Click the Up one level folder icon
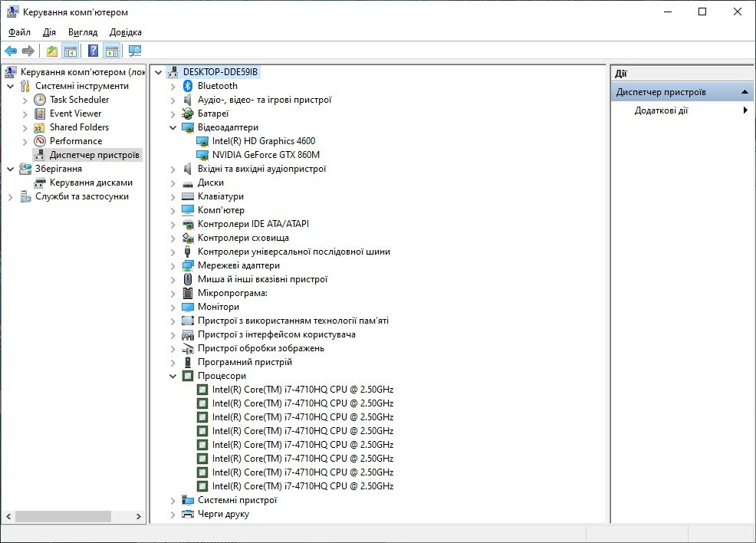 [51, 51]
